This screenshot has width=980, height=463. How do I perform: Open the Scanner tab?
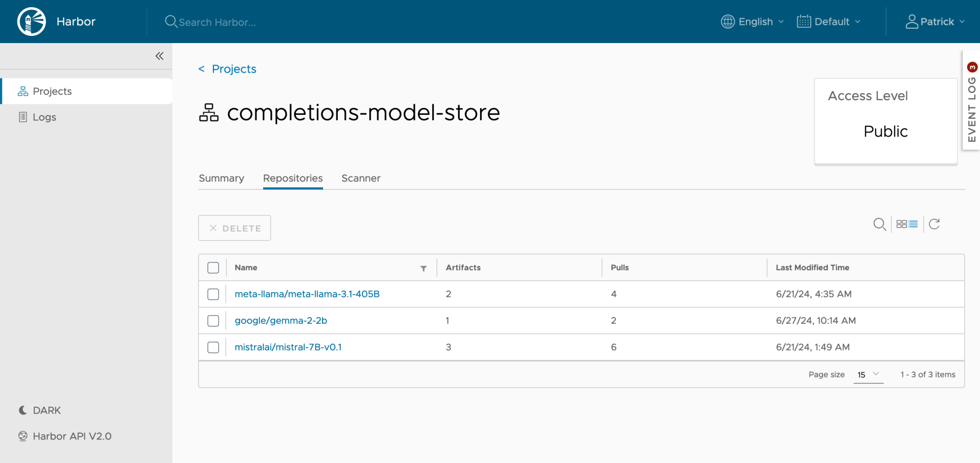point(361,178)
